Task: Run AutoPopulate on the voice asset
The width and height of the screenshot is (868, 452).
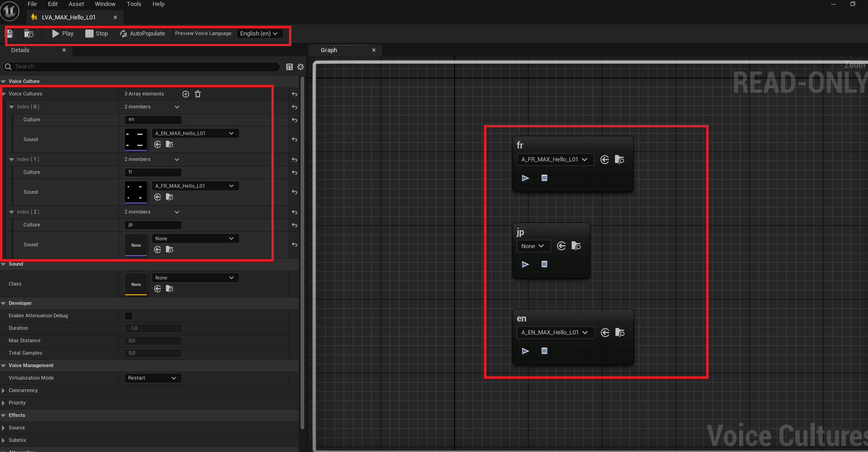Action: [142, 33]
